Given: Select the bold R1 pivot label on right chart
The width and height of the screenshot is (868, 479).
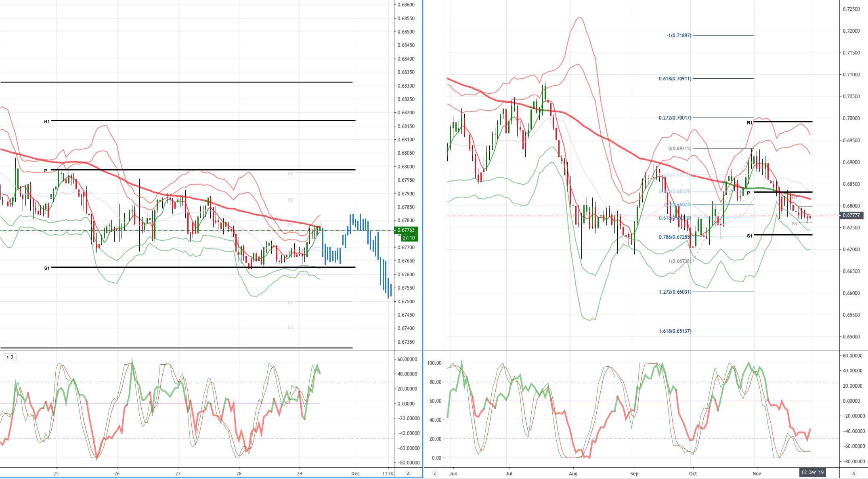Looking at the screenshot, I should tap(750, 123).
